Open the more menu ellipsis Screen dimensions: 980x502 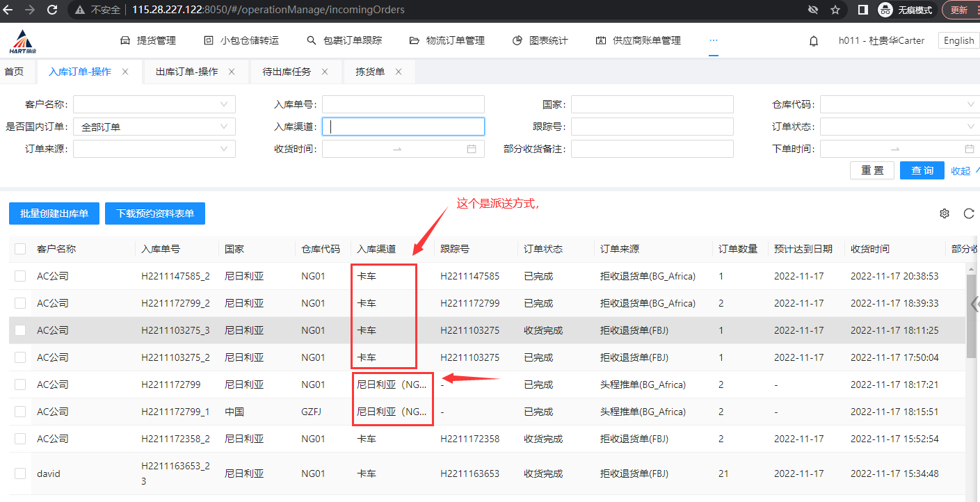713,40
